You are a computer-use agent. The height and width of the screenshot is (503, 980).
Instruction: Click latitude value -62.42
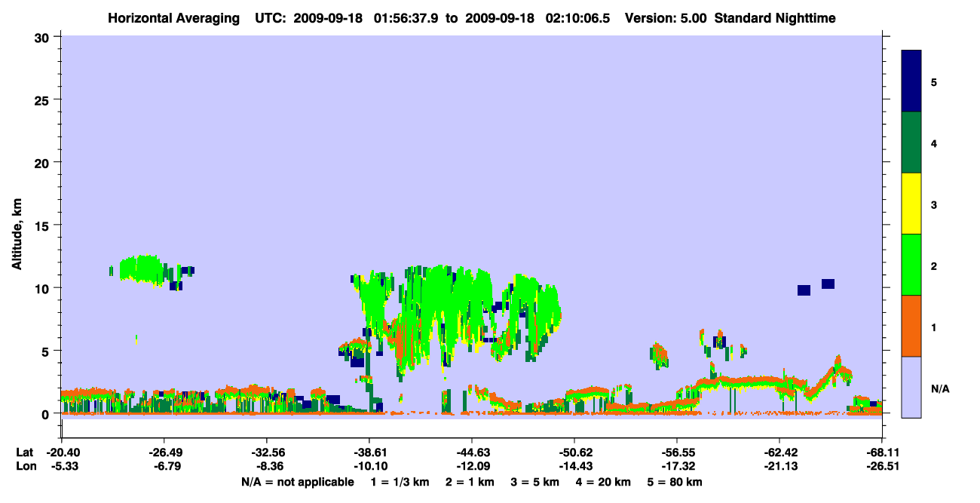[x=779, y=452]
